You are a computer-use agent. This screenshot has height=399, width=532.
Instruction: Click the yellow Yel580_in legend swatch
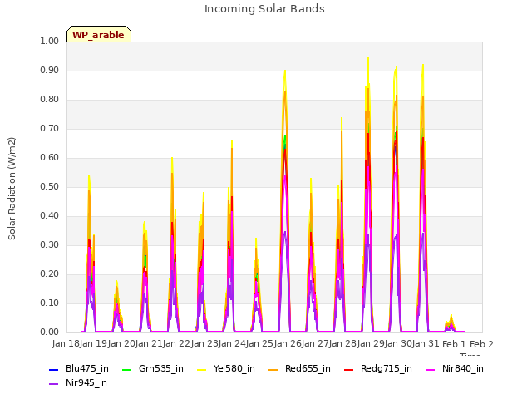coord(201,369)
